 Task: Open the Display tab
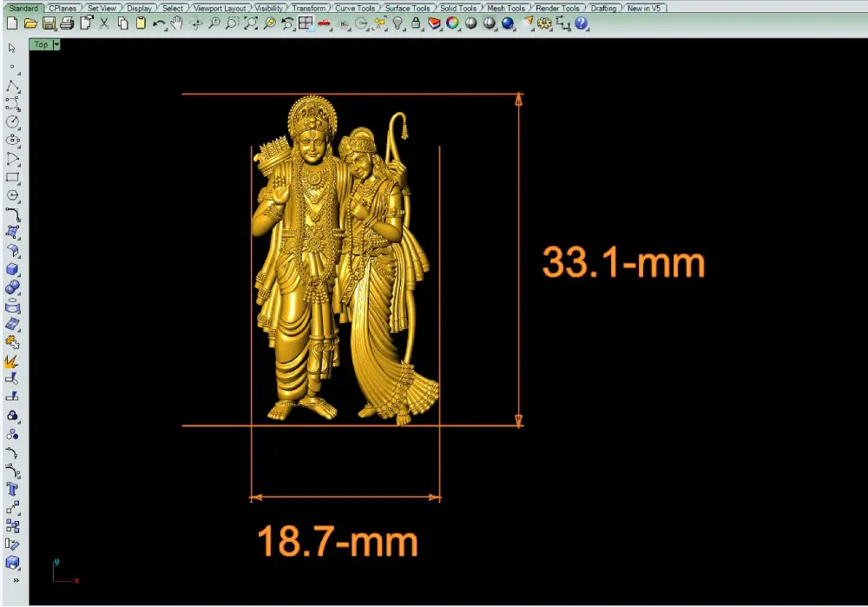[139, 9]
